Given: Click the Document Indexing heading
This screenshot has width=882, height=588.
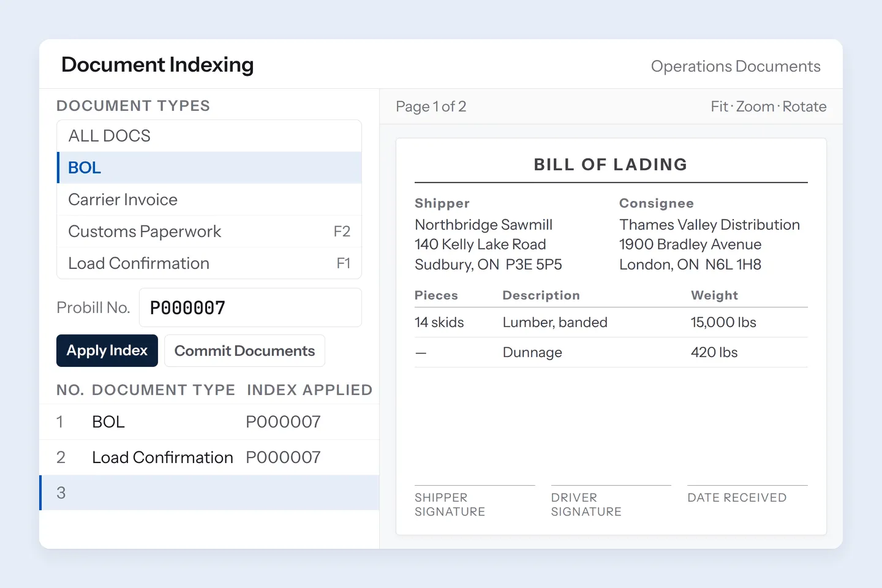Looking at the screenshot, I should [157, 65].
